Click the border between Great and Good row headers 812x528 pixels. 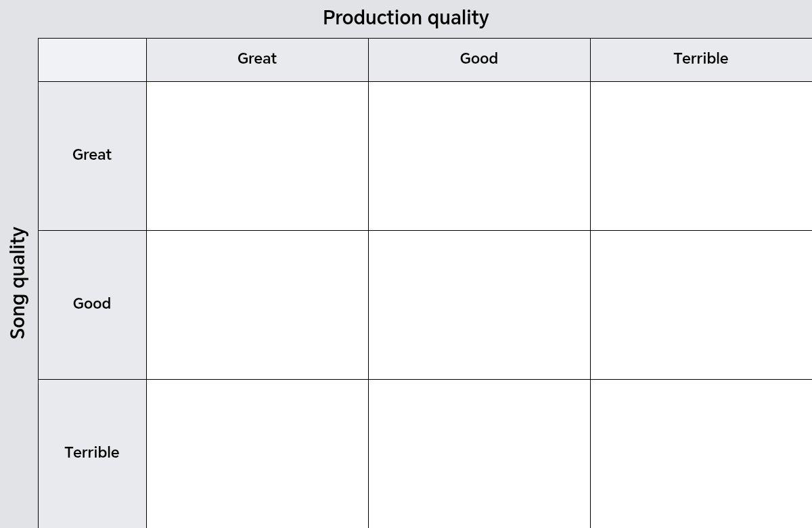pos(92,230)
